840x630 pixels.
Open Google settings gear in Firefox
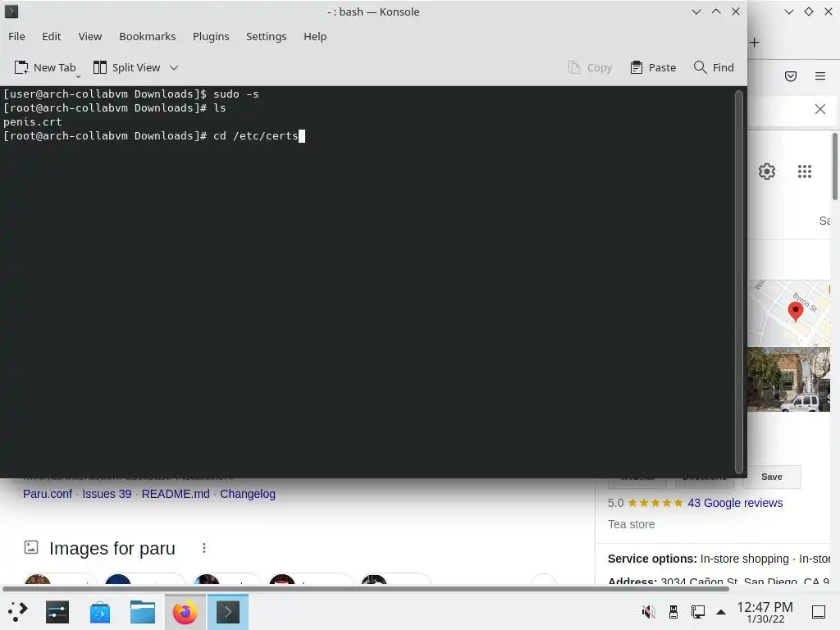pyautogui.click(x=767, y=171)
